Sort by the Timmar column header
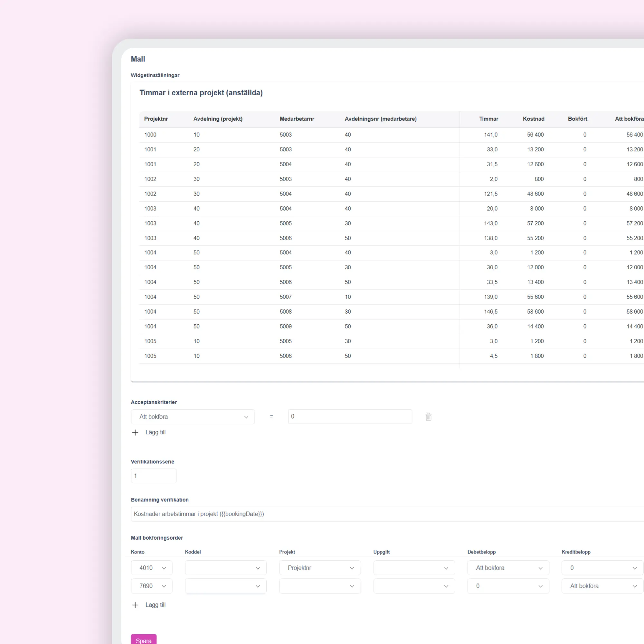Screen dimensions: 644x644 489,119
